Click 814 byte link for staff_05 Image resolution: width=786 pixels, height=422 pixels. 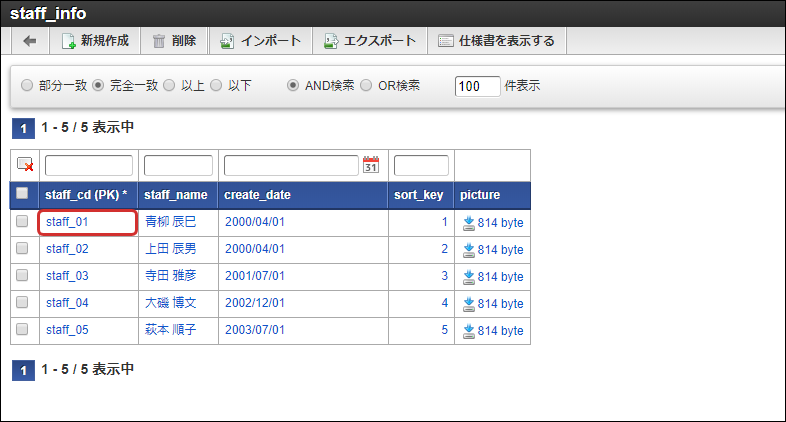[x=499, y=330]
